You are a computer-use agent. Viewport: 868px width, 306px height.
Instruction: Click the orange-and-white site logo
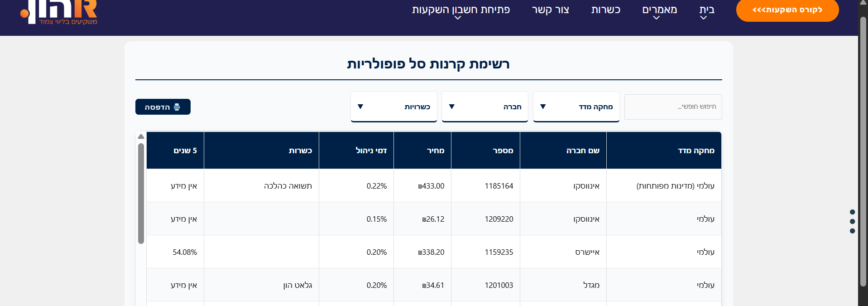click(59, 12)
